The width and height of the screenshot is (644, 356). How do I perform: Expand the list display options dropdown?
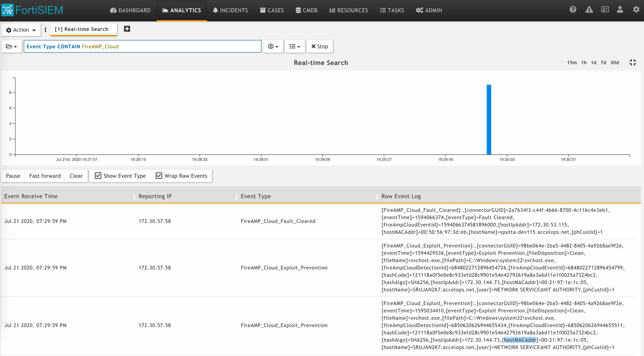click(x=295, y=47)
